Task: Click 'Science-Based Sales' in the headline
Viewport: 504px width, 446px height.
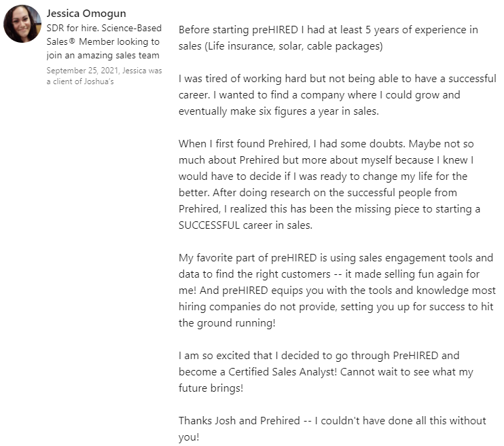Action: click(128, 28)
